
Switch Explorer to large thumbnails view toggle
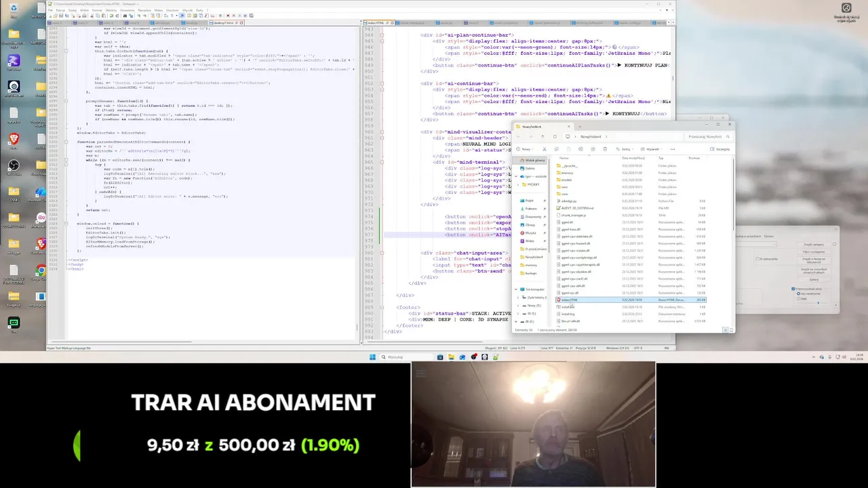(x=732, y=330)
